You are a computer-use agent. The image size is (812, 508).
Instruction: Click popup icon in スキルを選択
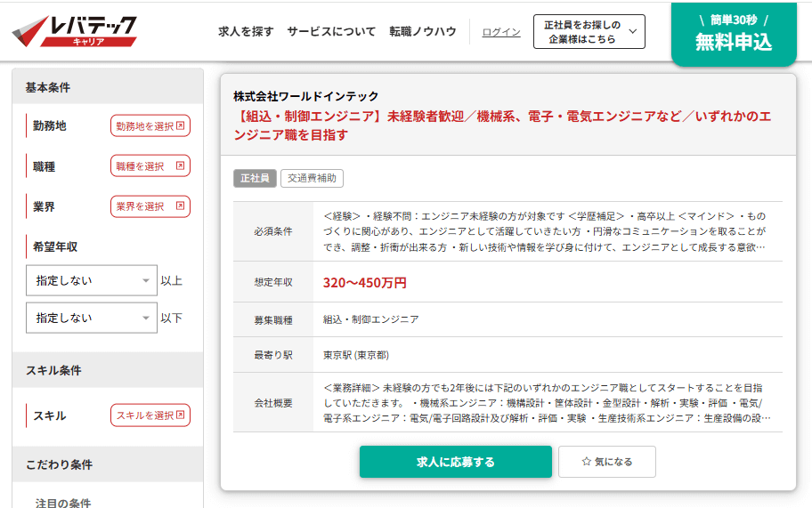pyautogui.click(x=180, y=415)
